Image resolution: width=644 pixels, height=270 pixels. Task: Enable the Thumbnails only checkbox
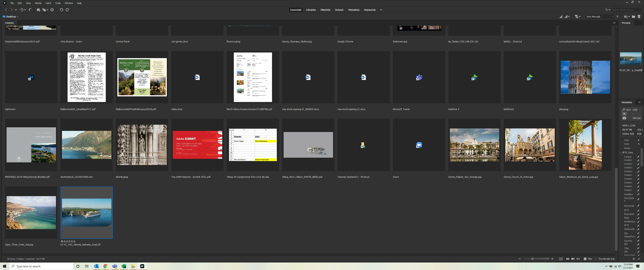tap(596, 259)
